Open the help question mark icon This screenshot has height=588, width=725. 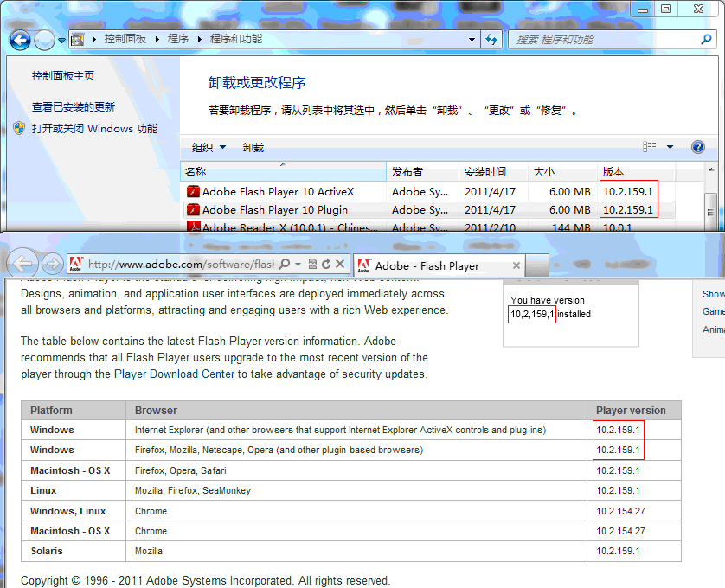tap(698, 148)
